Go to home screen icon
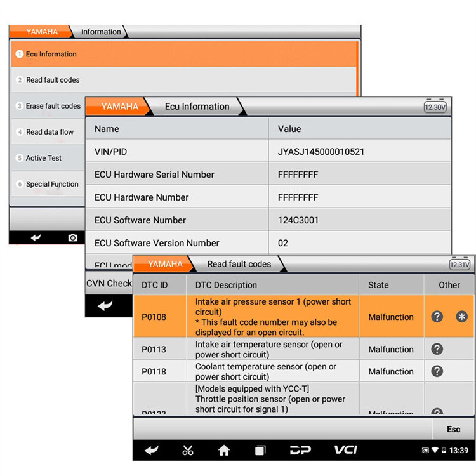 coord(224,450)
